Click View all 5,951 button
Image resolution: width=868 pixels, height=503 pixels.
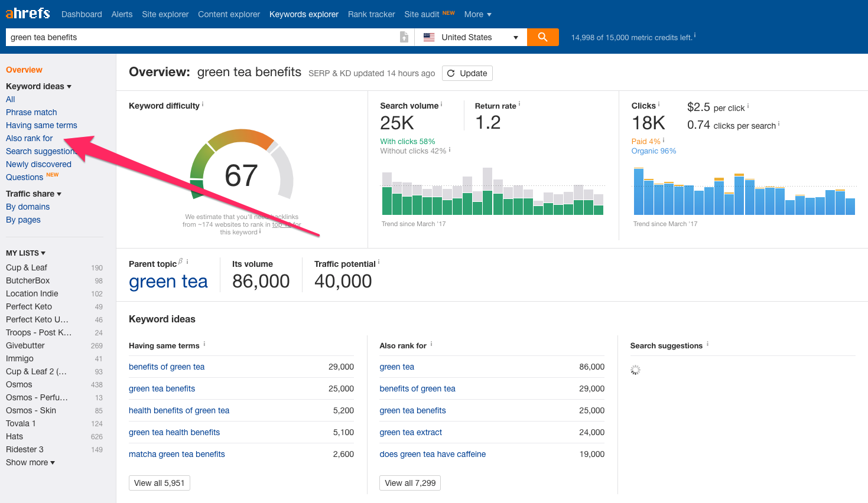(159, 483)
